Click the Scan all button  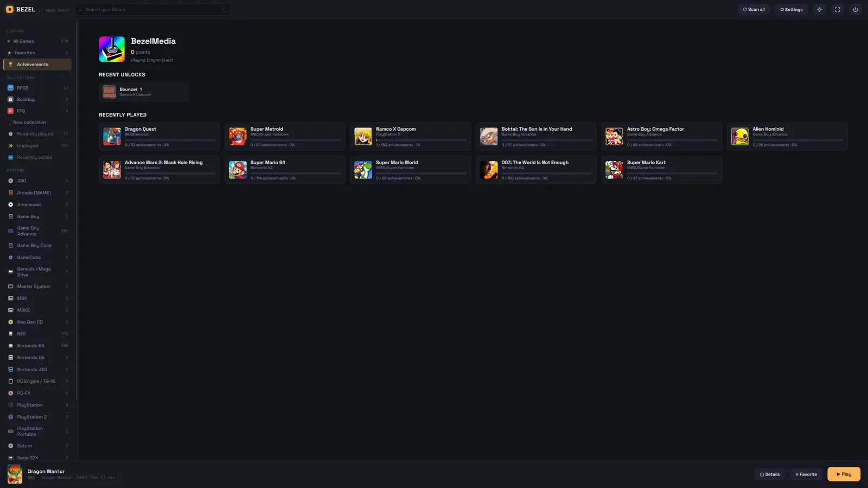[x=754, y=9]
